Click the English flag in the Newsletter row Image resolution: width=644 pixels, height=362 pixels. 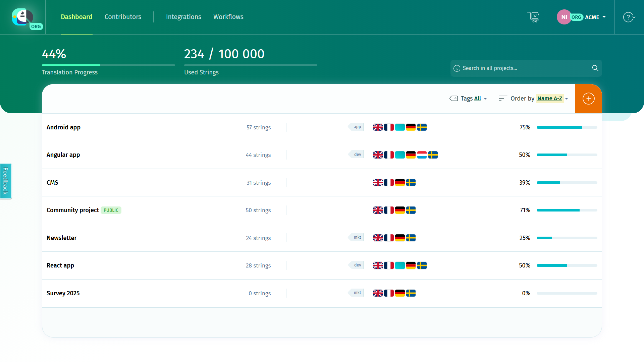tap(378, 238)
